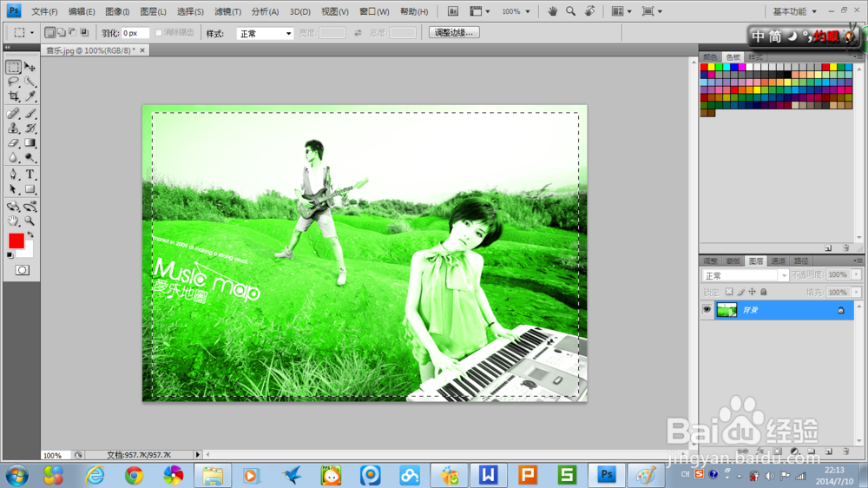This screenshot has width=868, height=488.
Task: Switch to the 通道 tab
Action: pyautogui.click(x=779, y=260)
